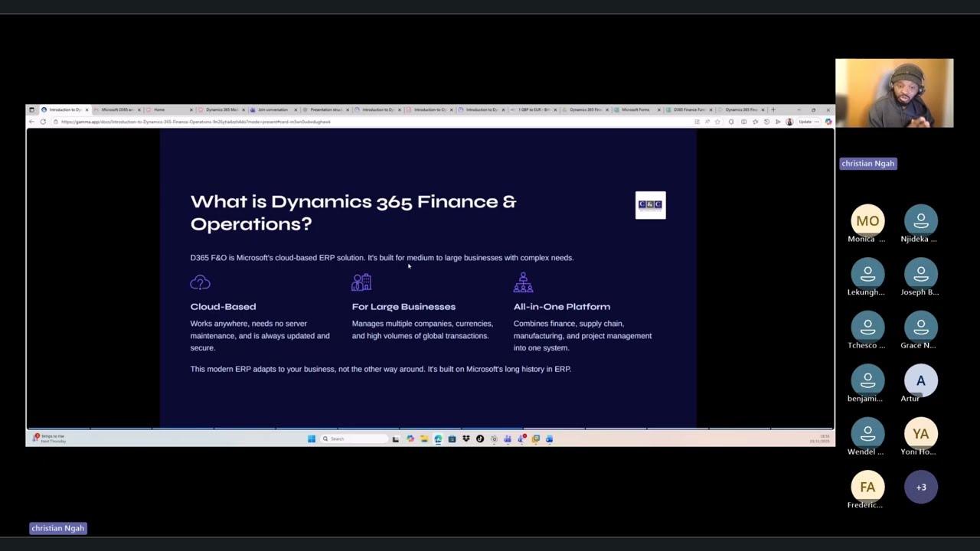Open Microsoft Store taskbar icon

point(452,439)
